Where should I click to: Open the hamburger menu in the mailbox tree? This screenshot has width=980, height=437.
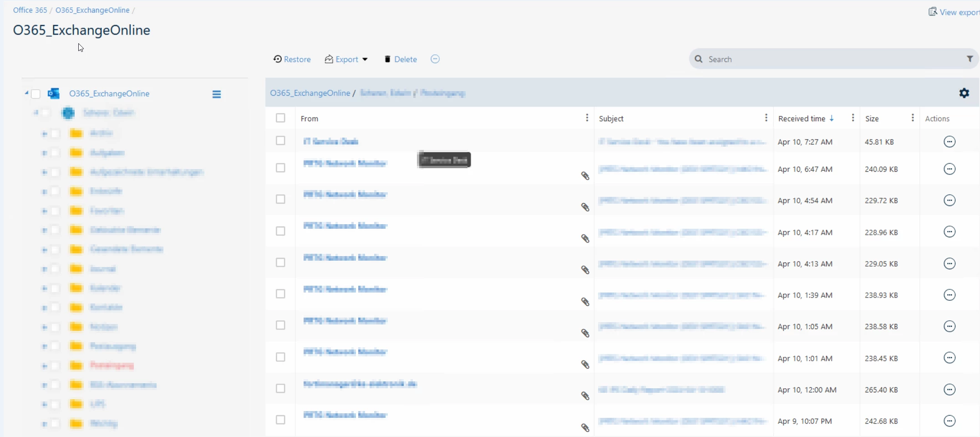point(216,94)
